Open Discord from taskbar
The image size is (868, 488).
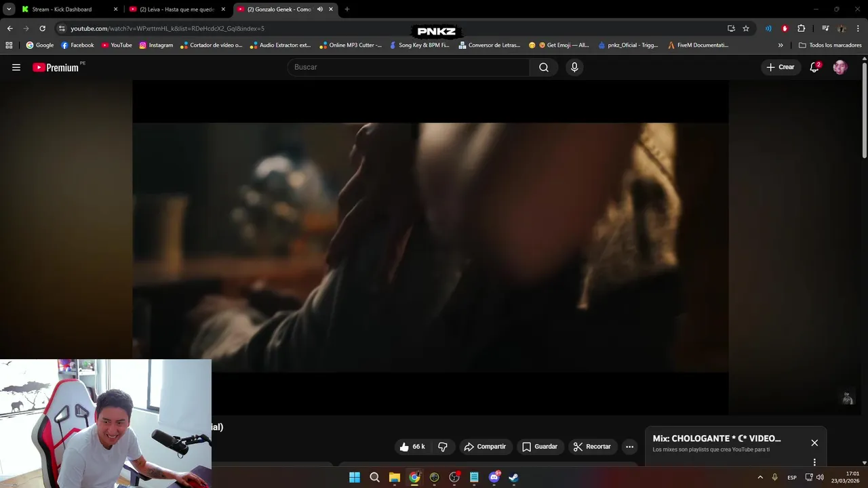494,477
